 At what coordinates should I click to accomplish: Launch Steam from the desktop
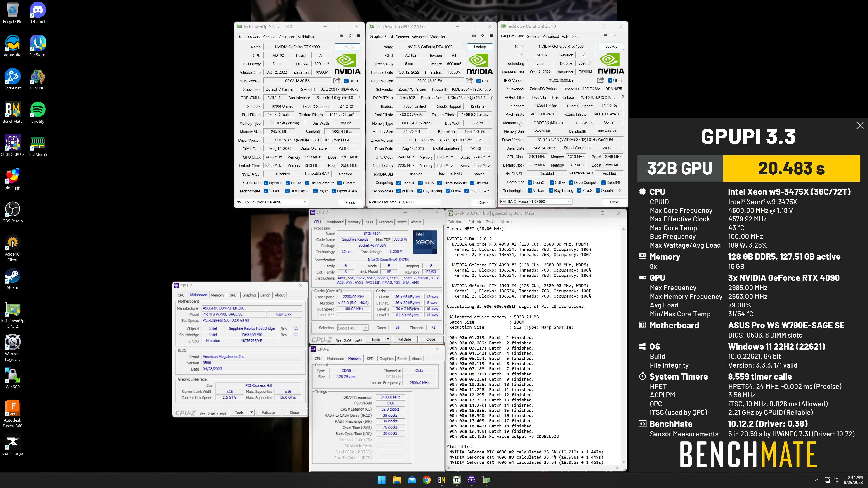(12, 279)
